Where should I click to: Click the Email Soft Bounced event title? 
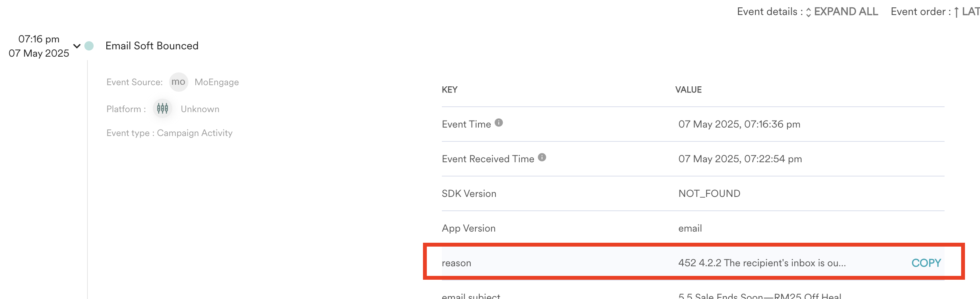pyautogui.click(x=152, y=46)
